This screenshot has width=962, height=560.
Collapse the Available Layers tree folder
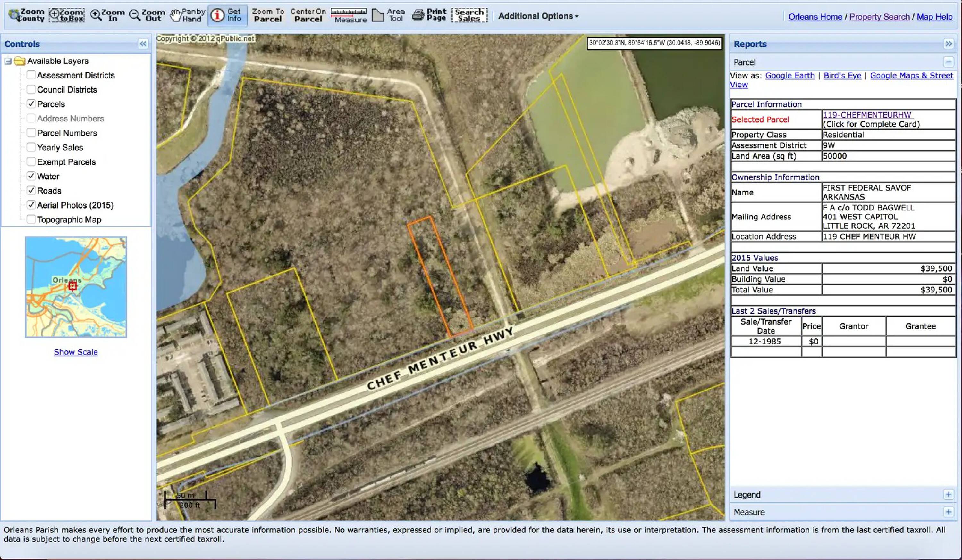coord(8,61)
